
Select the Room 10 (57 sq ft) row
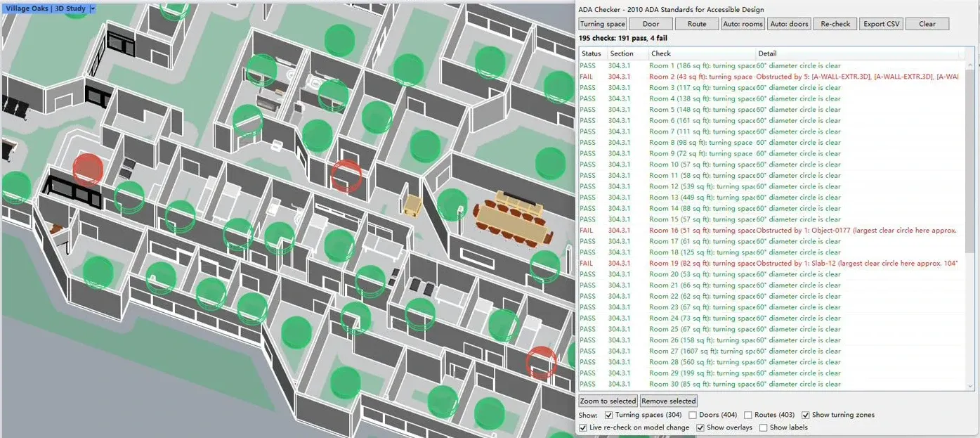click(x=772, y=165)
